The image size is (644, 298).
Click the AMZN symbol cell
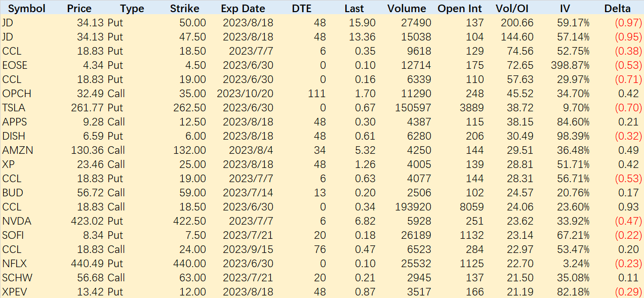[x=17, y=150]
